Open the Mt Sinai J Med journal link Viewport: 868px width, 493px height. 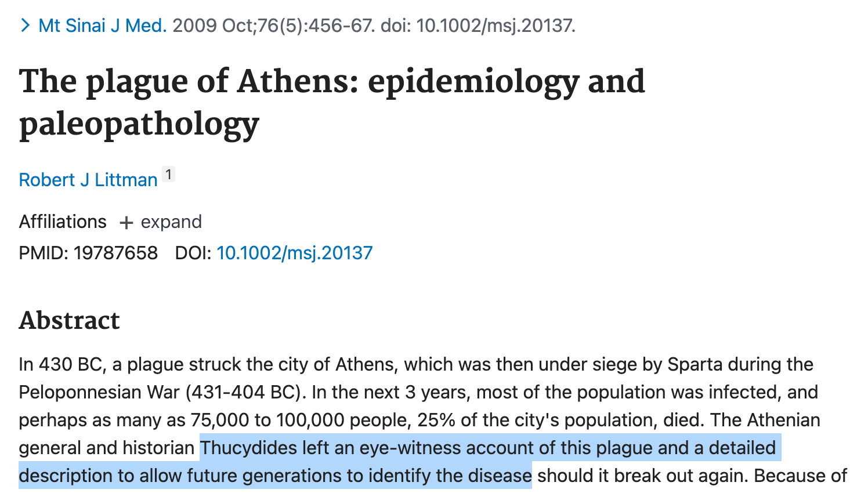click(x=102, y=26)
